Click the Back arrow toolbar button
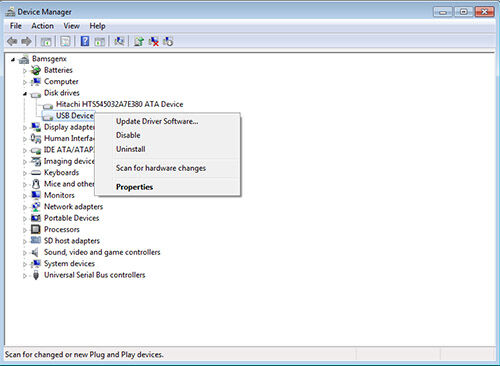 (12, 41)
